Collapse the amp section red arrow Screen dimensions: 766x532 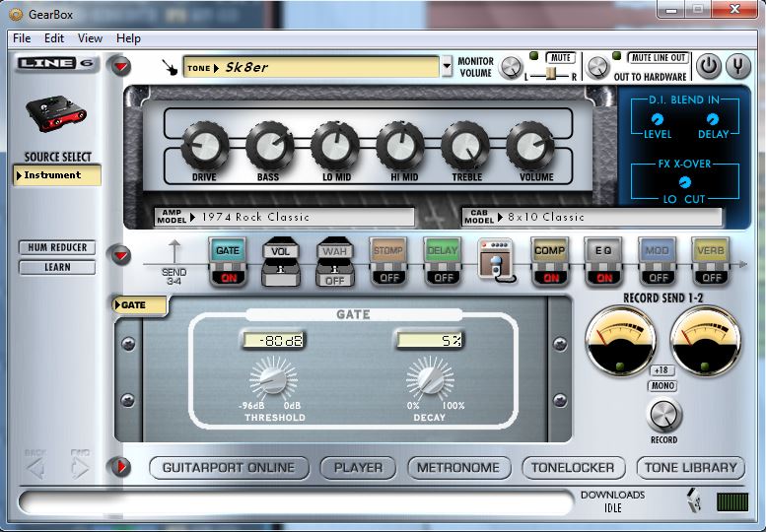[x=120, y=65]
